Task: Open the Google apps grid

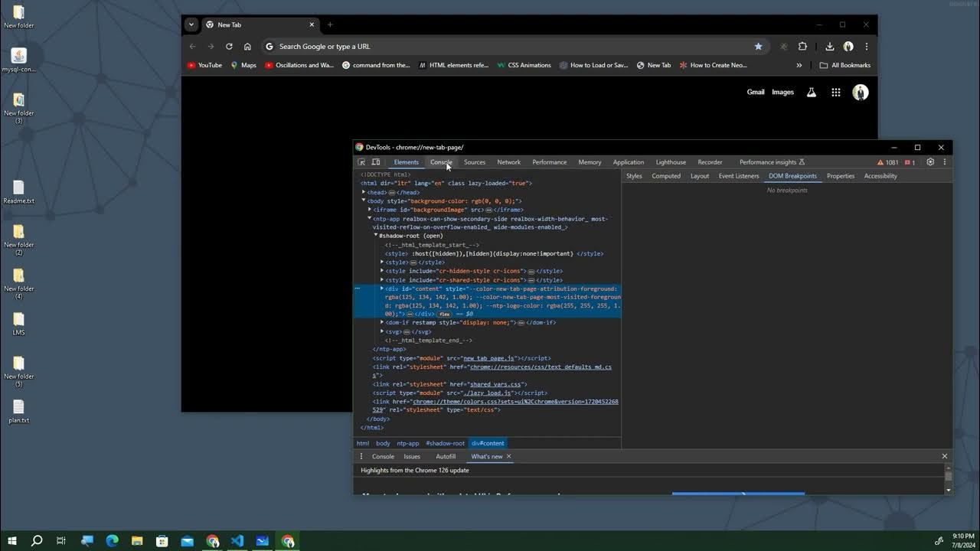Action: (x=836, y=93)
